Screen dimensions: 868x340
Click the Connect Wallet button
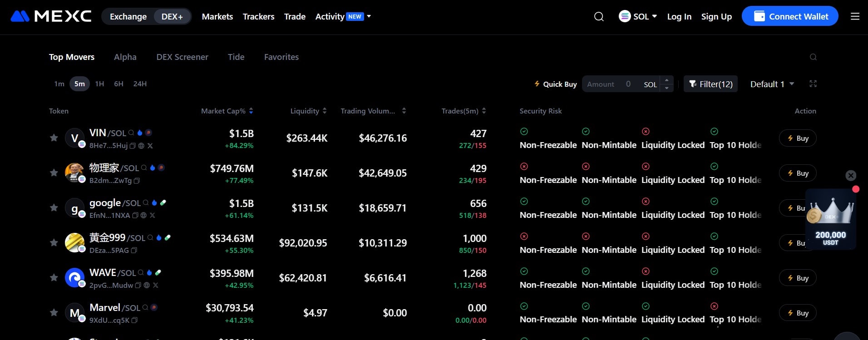point(789,17)
